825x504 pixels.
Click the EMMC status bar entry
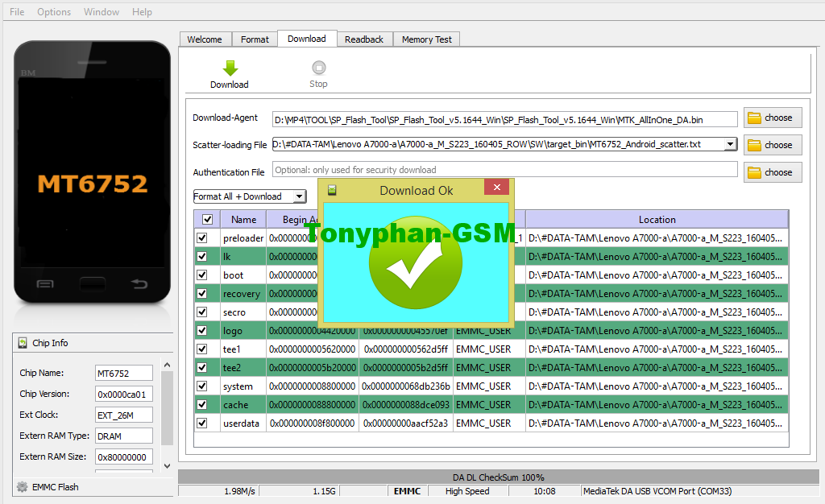(x=407, y=491)
